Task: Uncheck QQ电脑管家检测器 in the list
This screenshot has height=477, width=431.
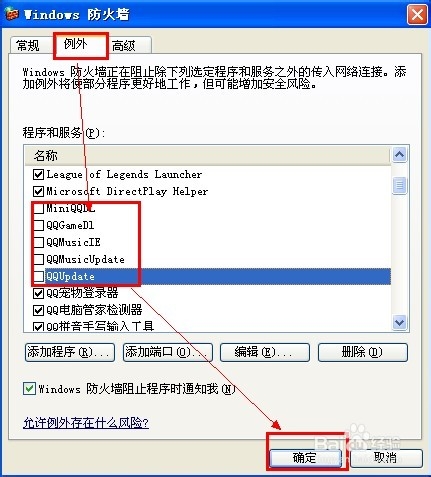Action: coord(38,310)
